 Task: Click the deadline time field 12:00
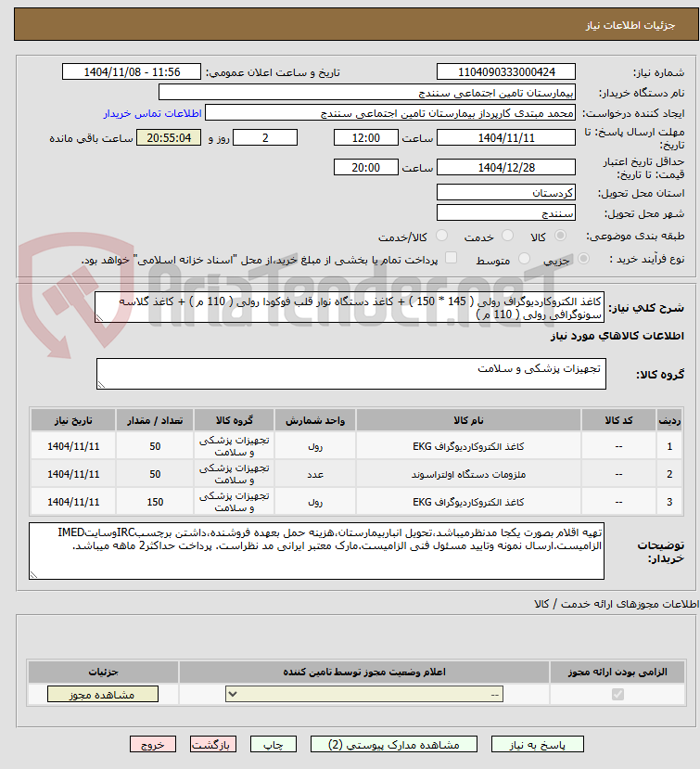click(x=365, y=138)
